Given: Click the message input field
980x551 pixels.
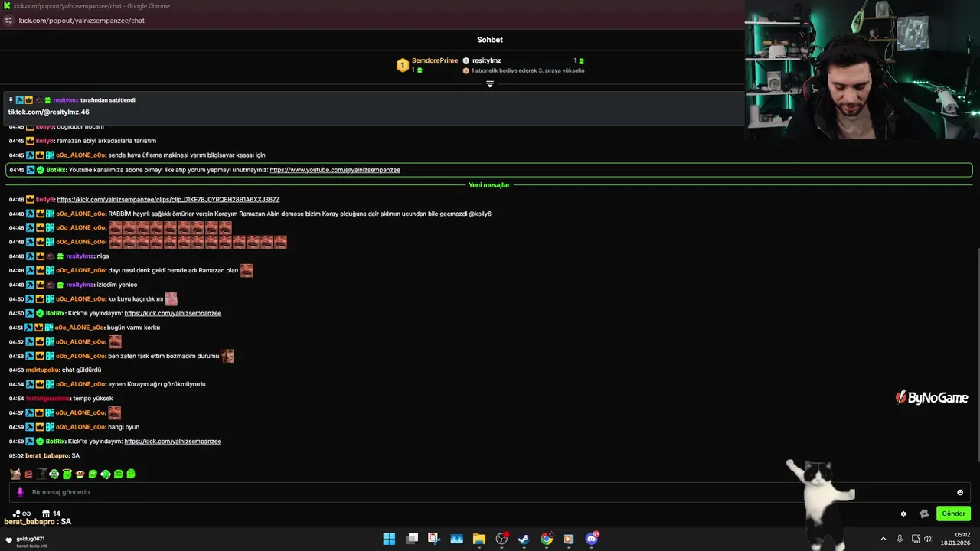Looking at the screenshot, I should (x=490, y=492).
